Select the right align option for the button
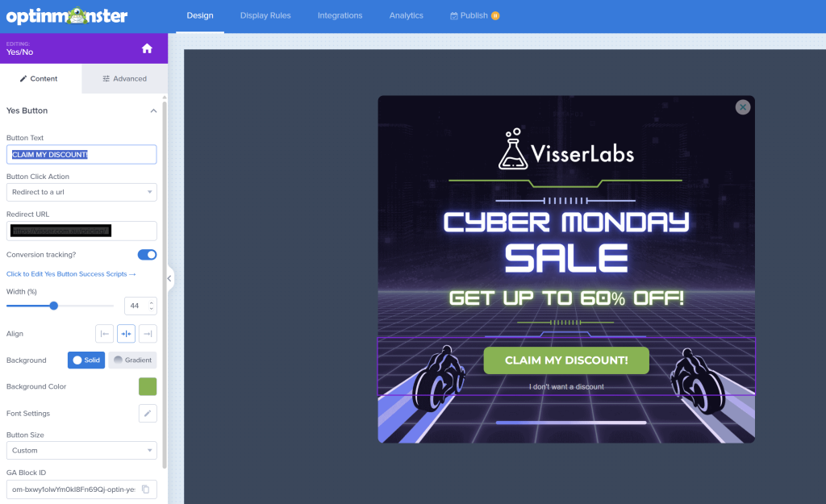Screen dimensions: 826x504 148,333
